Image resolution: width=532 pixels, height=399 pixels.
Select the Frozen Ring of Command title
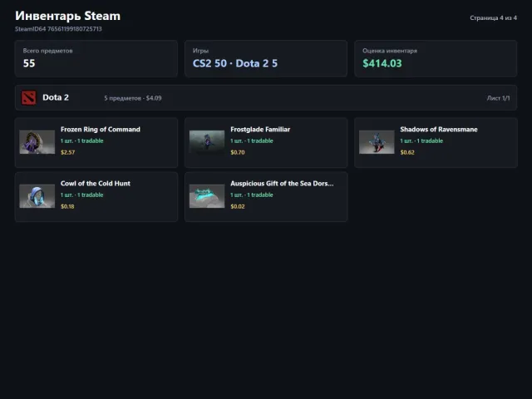click(x=101, y=130)
